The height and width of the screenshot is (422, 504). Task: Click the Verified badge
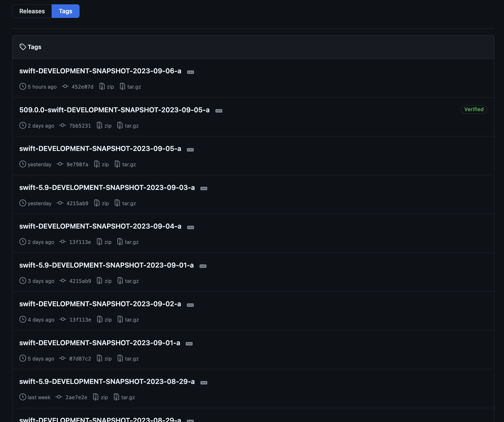pyautogui.click(x=474, y=109)
